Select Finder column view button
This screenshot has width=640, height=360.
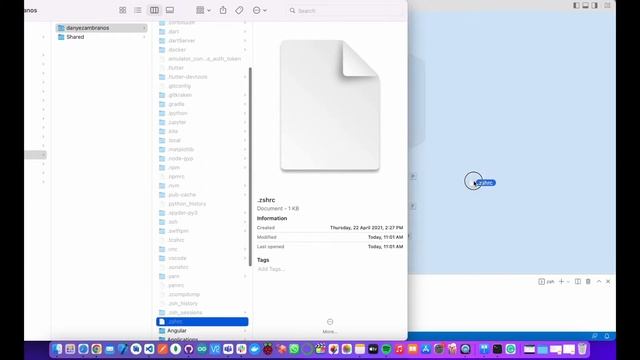pos(154,10)
